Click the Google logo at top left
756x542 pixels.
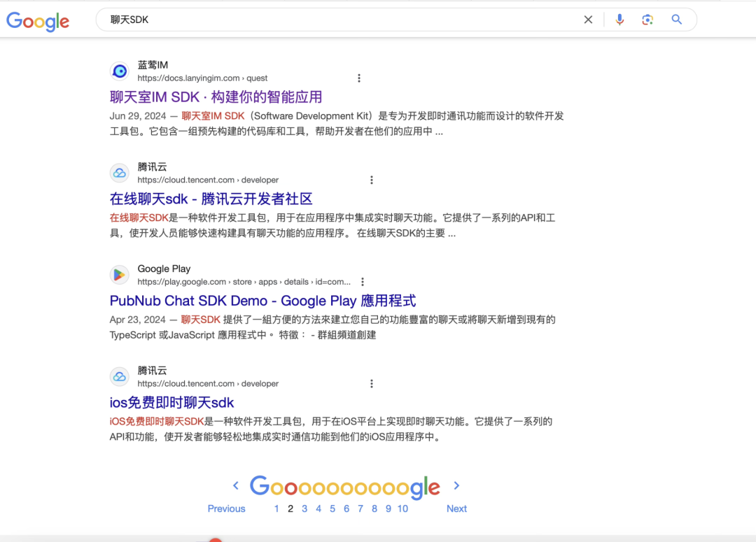click(38, 21)
